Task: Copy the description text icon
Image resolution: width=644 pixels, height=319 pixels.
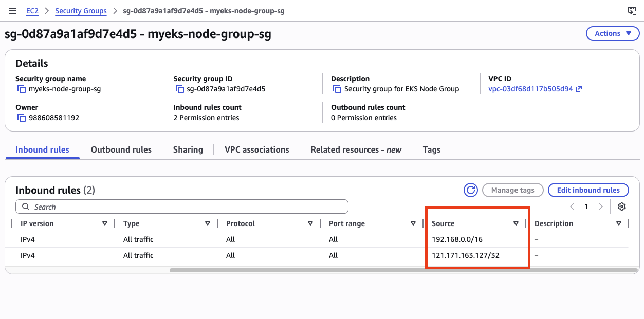Action: click(337, 89)
